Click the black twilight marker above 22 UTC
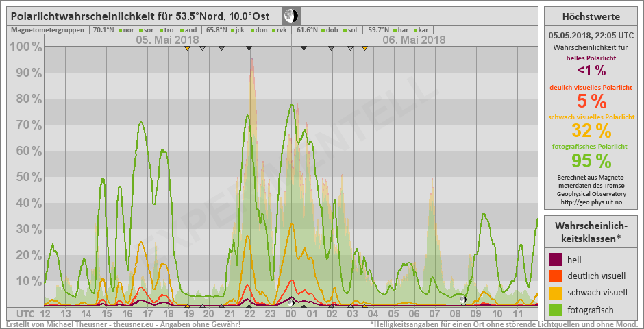The image size is (644, 329). click(x=249, y=48)
